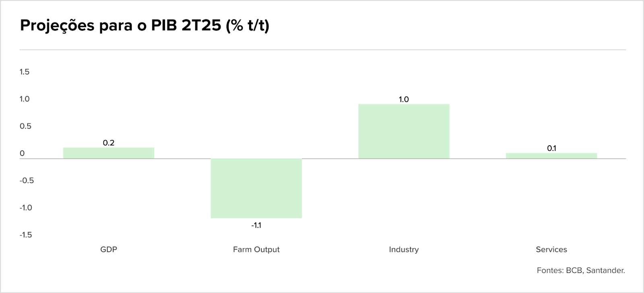Click the Industry category label below chart
This screenshot has width=644, height=293.
(404, 250)
